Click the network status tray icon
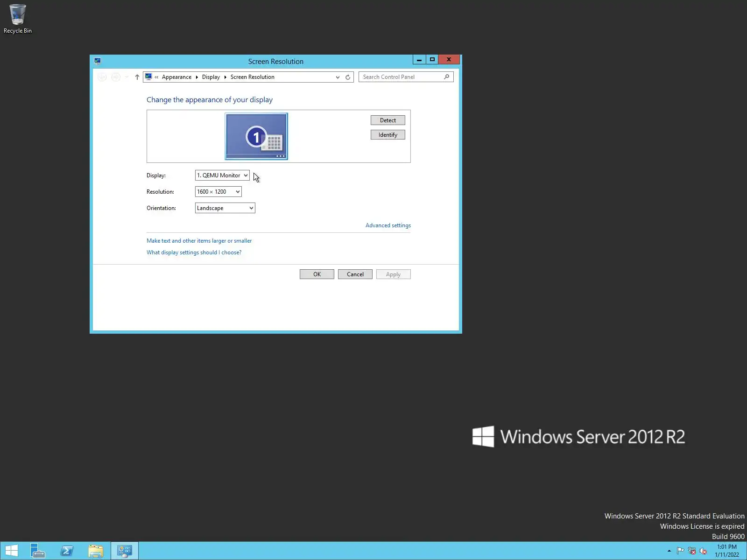 pyautogui.click(x=692, y=551)
